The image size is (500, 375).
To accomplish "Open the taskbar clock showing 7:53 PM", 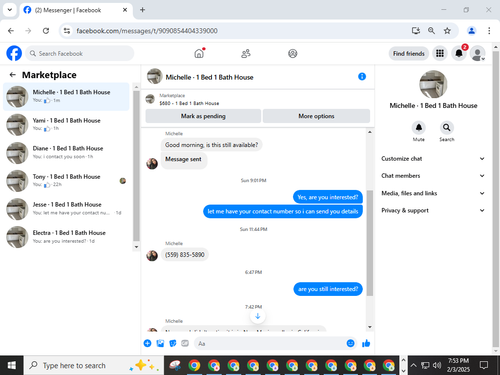I will pos(458,365).
